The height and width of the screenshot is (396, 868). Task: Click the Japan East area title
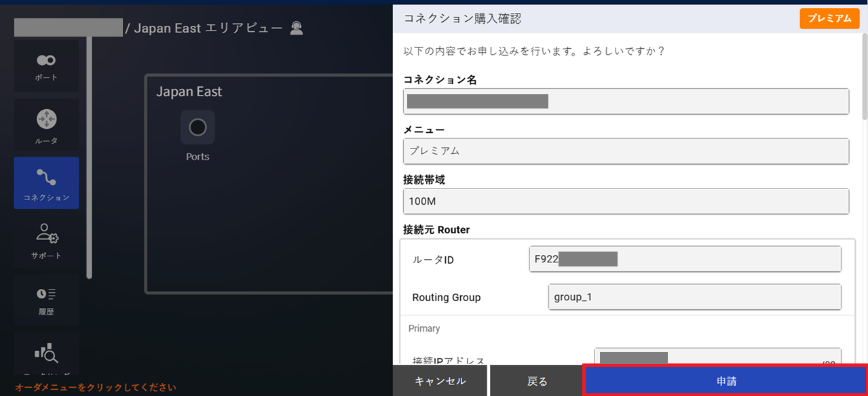pos(189,92)
